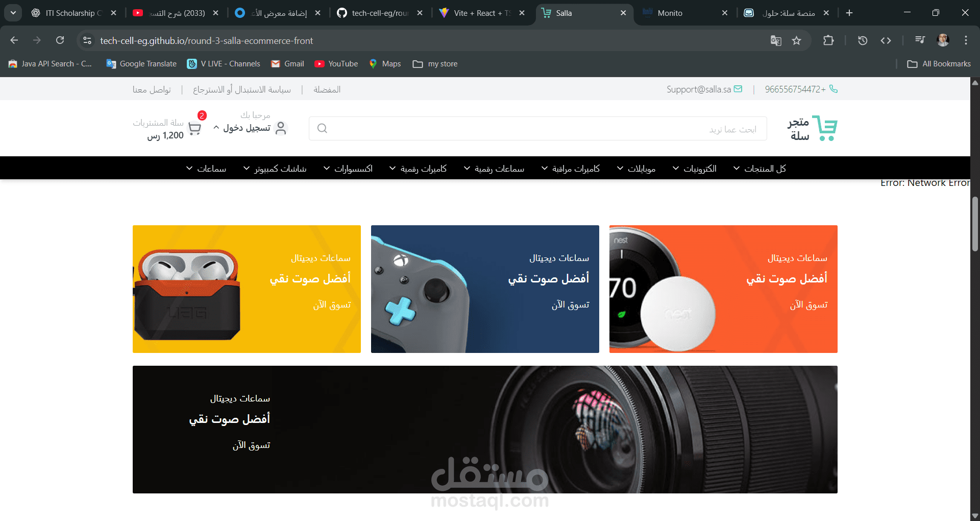Click the ابحث عما تريد search field

tap(538, 128)
